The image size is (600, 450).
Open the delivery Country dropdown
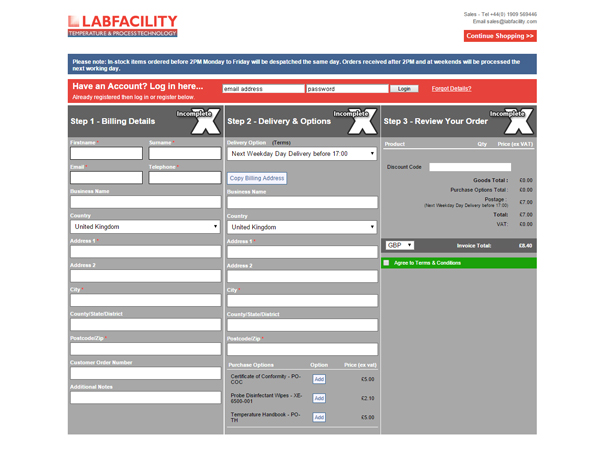[302, 227]
